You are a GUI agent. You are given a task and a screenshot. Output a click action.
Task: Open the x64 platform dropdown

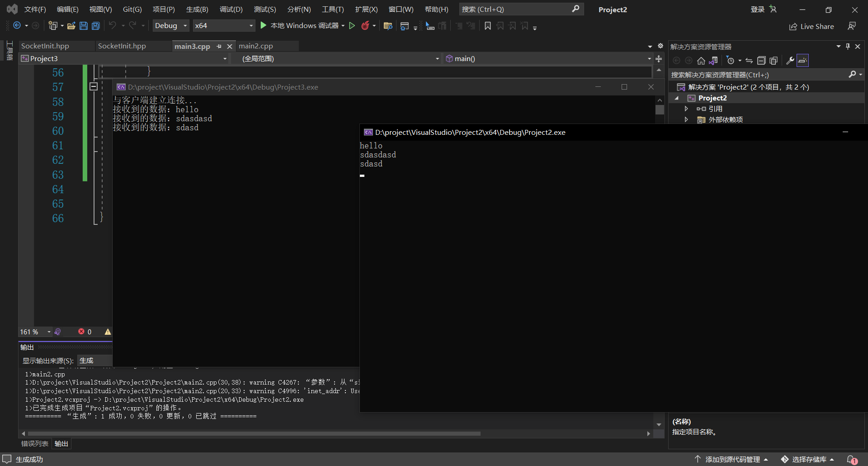click(x=224, y=26)
